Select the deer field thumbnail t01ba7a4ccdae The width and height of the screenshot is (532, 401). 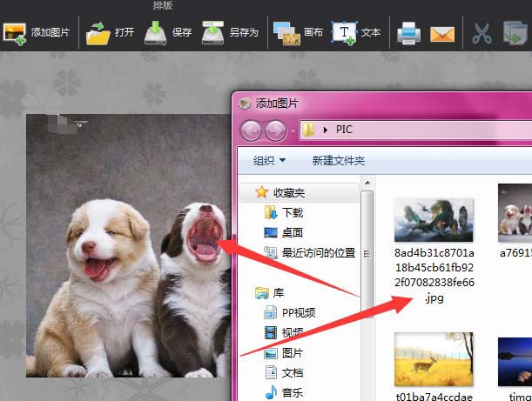coord(434,359)
